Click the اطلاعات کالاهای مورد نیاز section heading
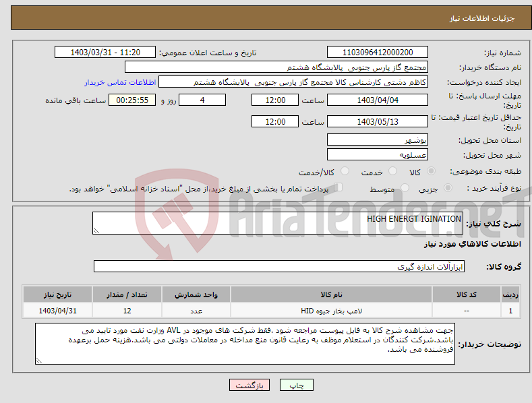The image size is (532, 403). 472,244
